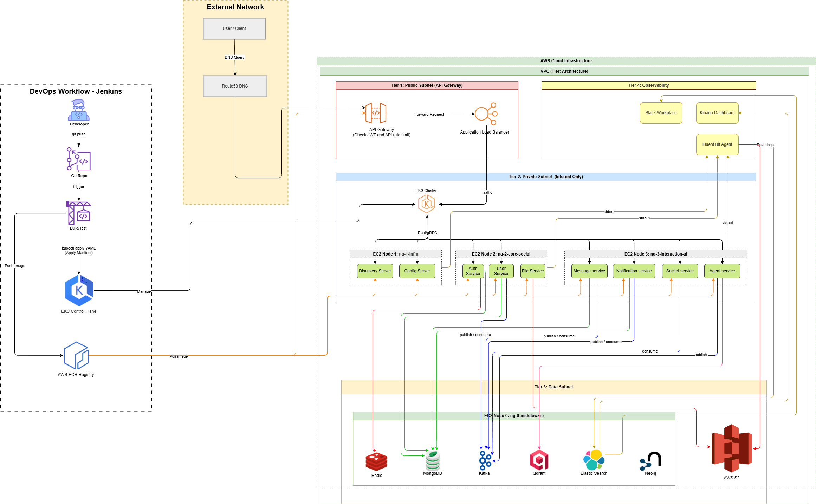Image resolution: width=816 pixels, height=504 pixels.
Task: Click the Push Image edge label
Action: tap(15, 266)
